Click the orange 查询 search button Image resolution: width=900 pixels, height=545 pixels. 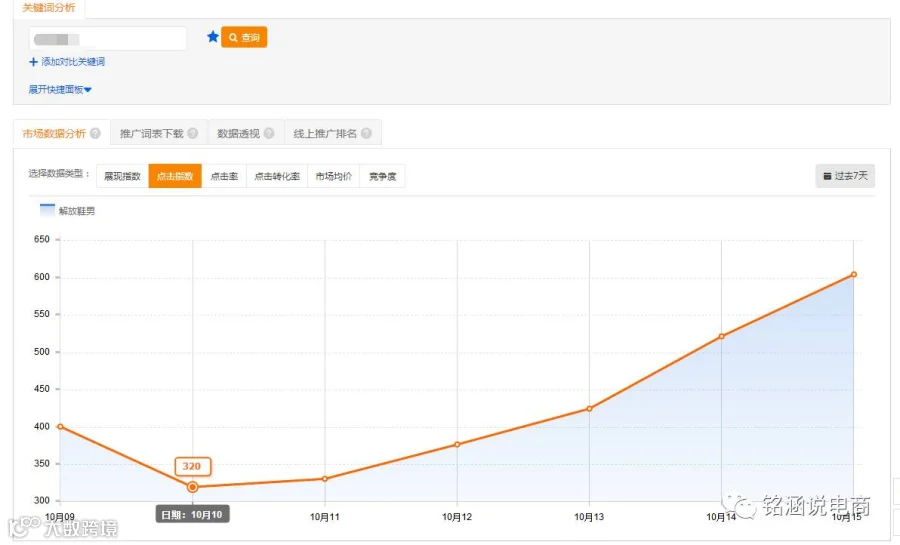244,37
